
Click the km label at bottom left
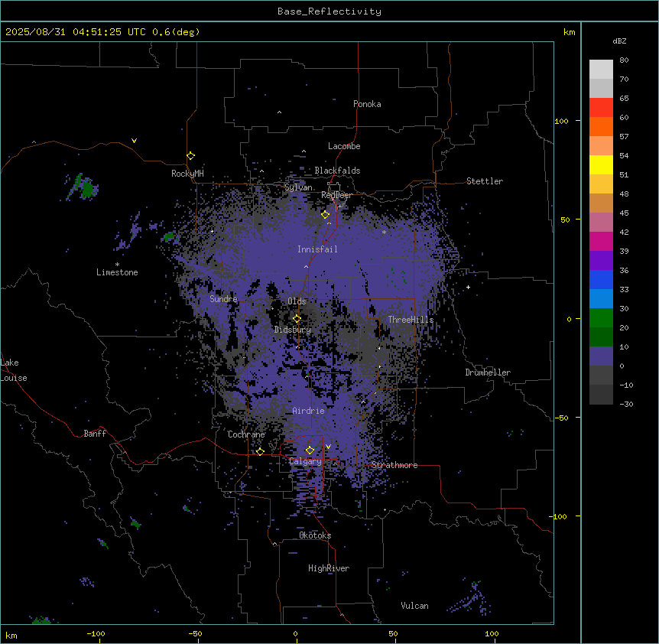[x=11, y=635]
